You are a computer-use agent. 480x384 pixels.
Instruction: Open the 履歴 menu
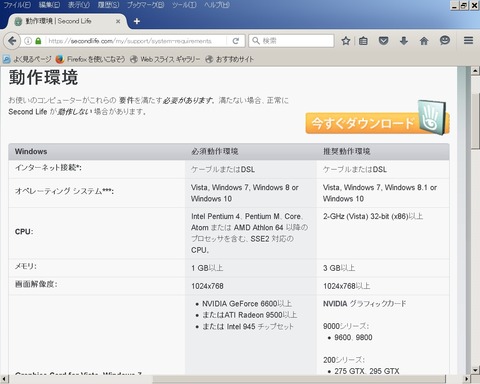109,5
